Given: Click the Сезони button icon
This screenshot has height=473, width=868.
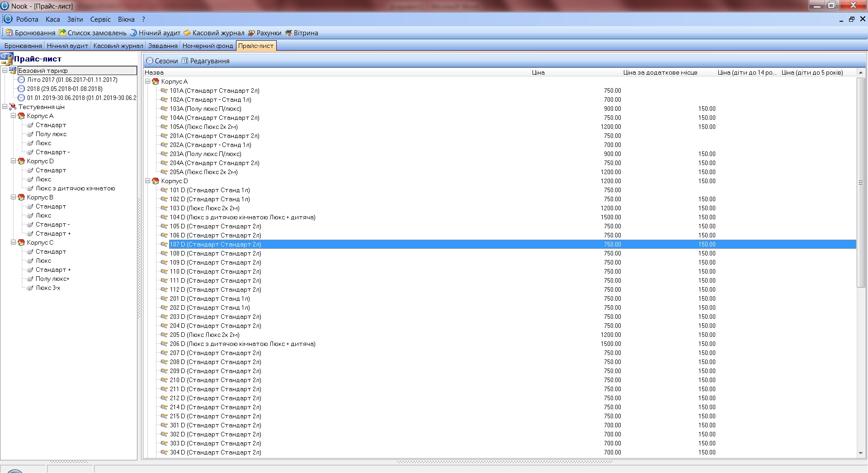Looking at the screenshot, I should (150, 61).
